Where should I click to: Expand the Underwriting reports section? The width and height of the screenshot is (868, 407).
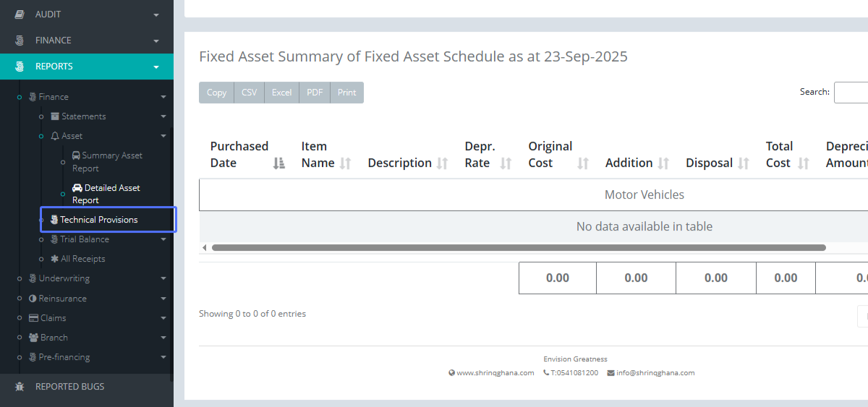[x=64, y=278]
